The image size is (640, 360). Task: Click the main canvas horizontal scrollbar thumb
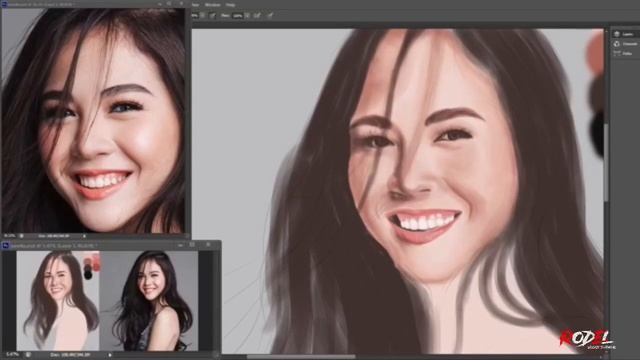pos(301,357)
